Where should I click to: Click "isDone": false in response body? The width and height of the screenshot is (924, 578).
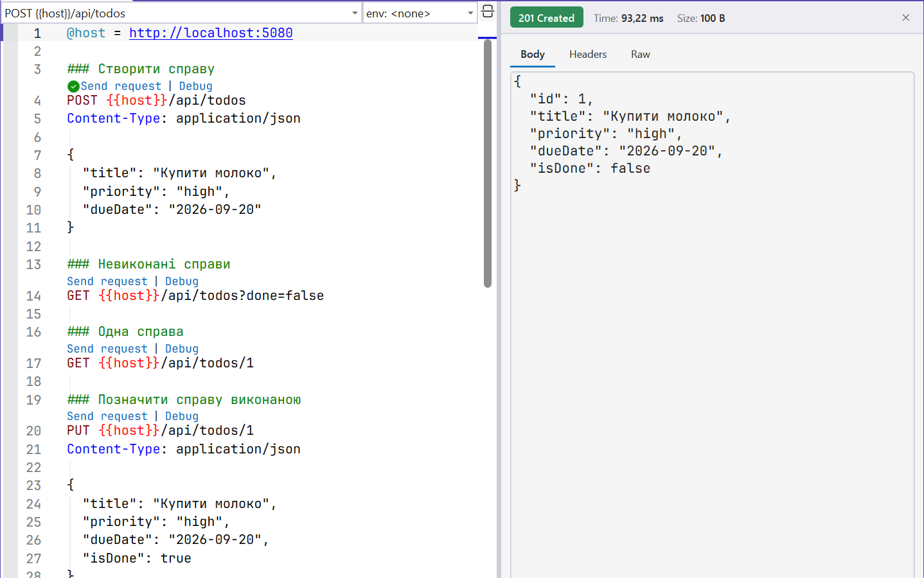(590, 168)
